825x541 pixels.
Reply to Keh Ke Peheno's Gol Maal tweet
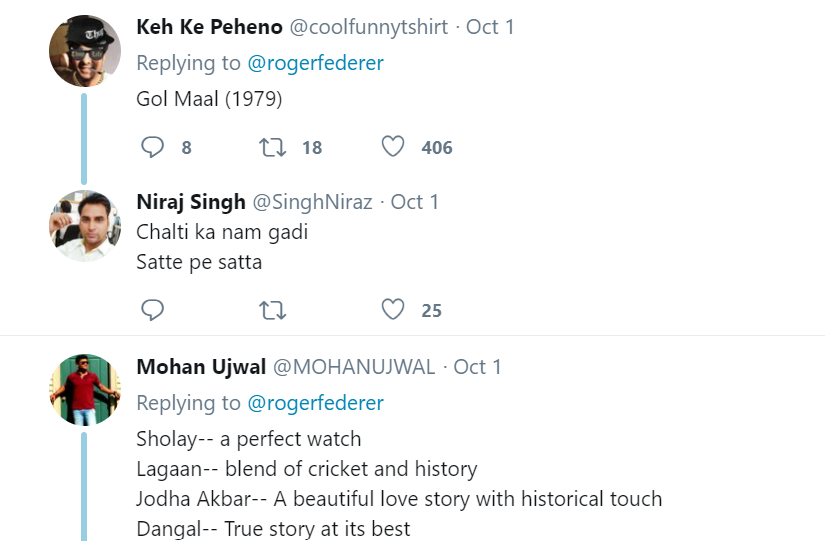[152, 147]
